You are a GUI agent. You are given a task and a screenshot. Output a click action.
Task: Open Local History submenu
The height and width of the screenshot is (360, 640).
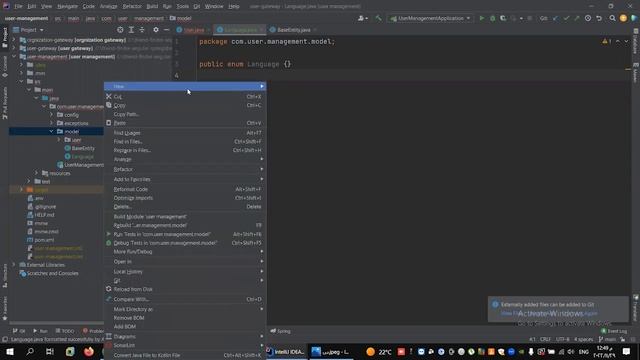[185, 271]
